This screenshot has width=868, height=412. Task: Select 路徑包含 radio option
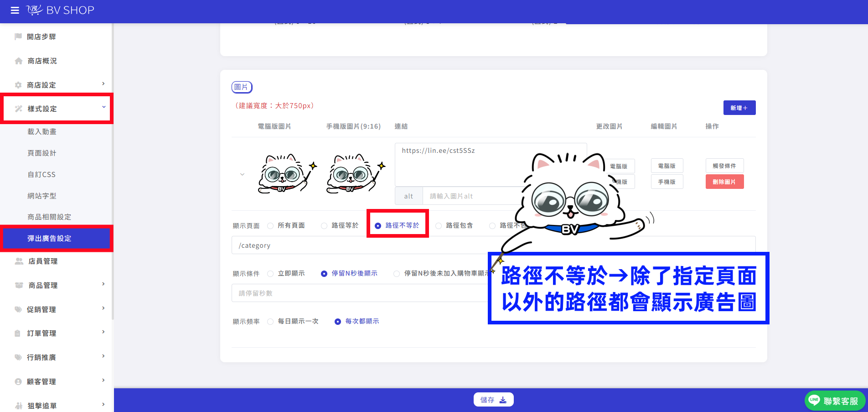(439, 226)
